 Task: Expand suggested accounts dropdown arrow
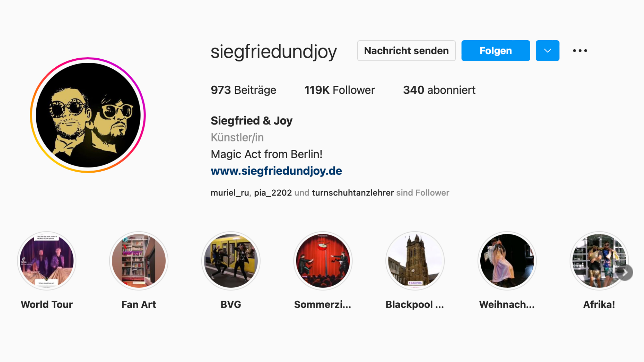click(x=547, y=51)
